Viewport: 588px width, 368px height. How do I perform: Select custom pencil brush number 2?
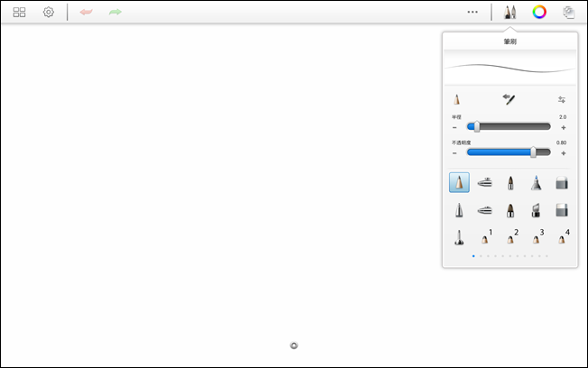pyautogui.click(x=512, y=236)
